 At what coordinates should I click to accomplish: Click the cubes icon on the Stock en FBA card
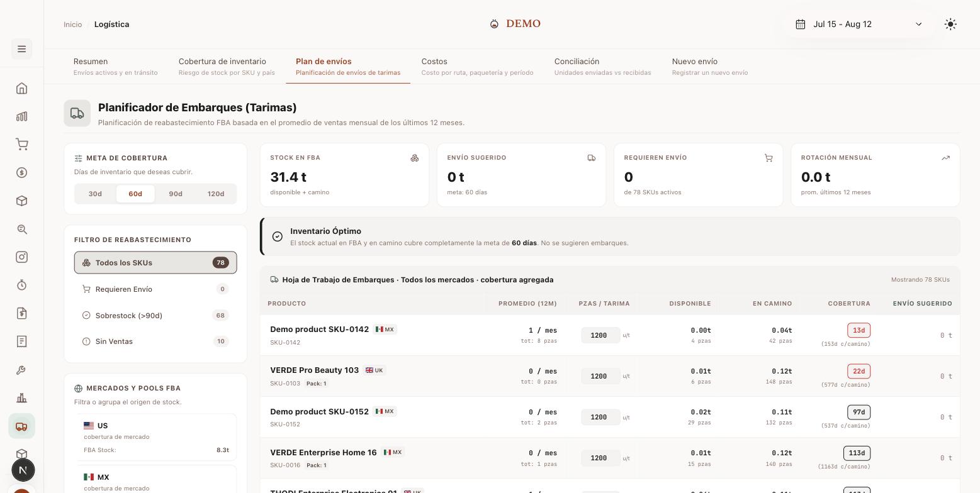coord(415,158)
